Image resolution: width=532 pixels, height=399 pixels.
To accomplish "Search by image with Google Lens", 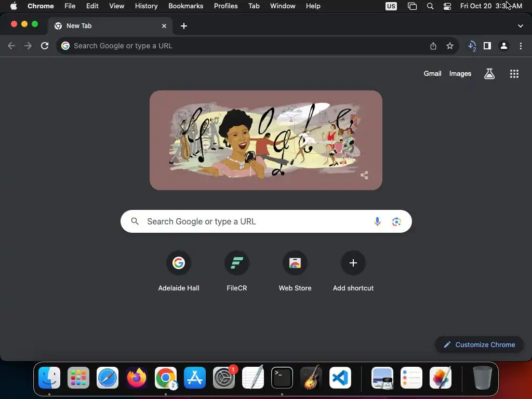I will point(396,221).
